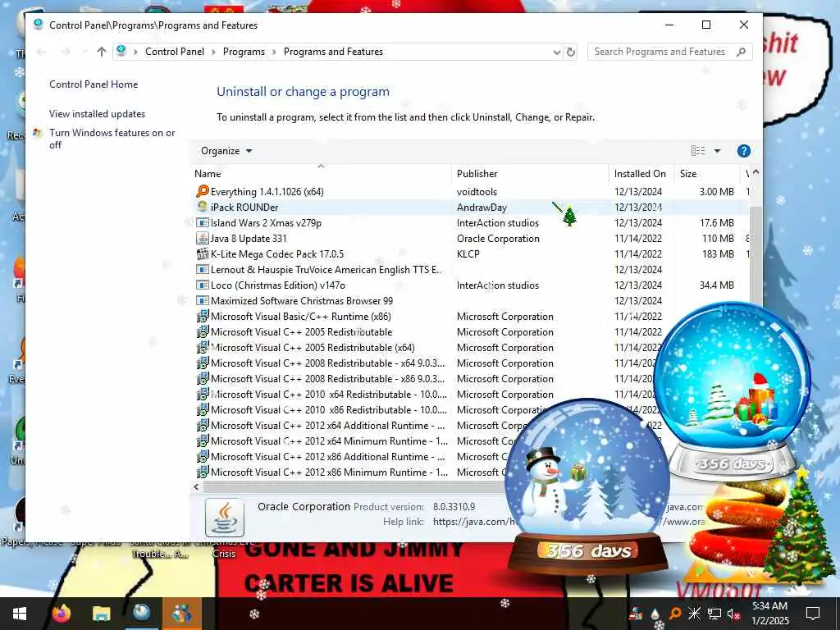The width and height of the screenshot is (840, 630).
Task: Click the voidtools publisher cell
Action: pos(477,191)
